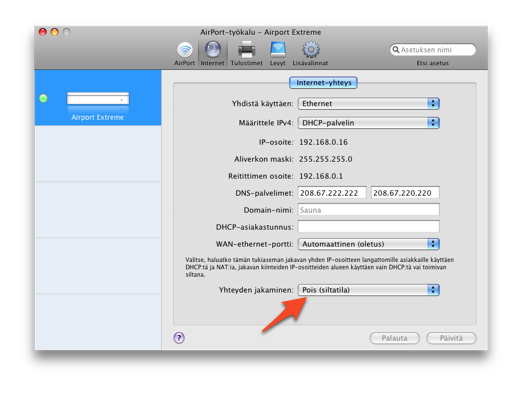Image resolution: width=522 pixels, height=393 pixels.
Task: Open the AirPort settings toolbar icon
Action: [x=185, y=54]
